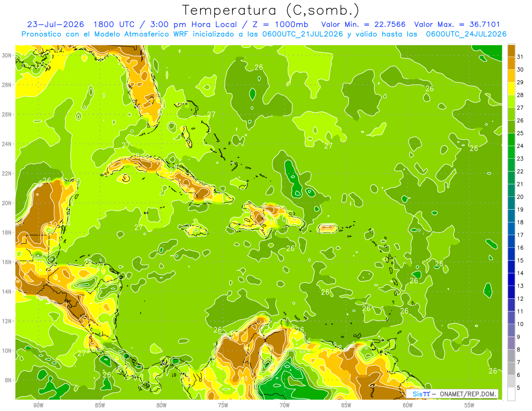Click the color scale value "31"
Screen dimensions: 532x411
pos(520,57)
